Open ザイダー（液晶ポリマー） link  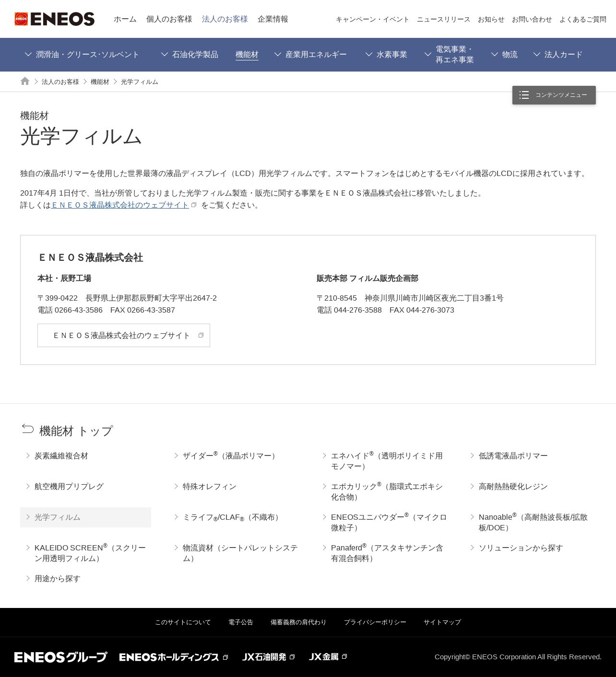coord(231,456)
